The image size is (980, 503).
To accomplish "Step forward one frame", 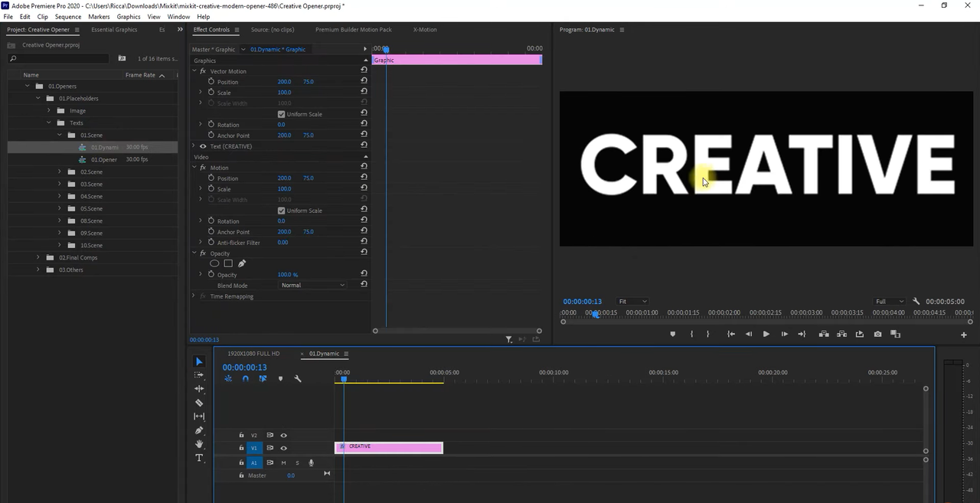I will click(x=784, y=334).
